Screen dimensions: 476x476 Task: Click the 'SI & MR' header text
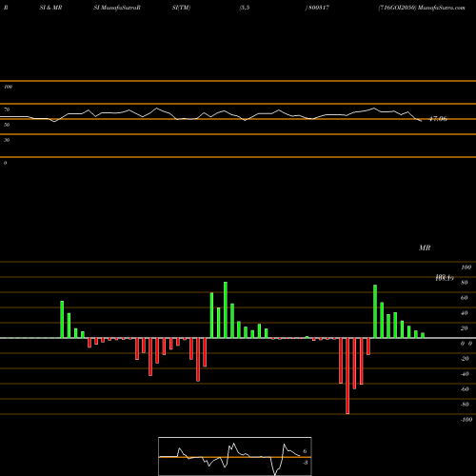tap(50, 8)
